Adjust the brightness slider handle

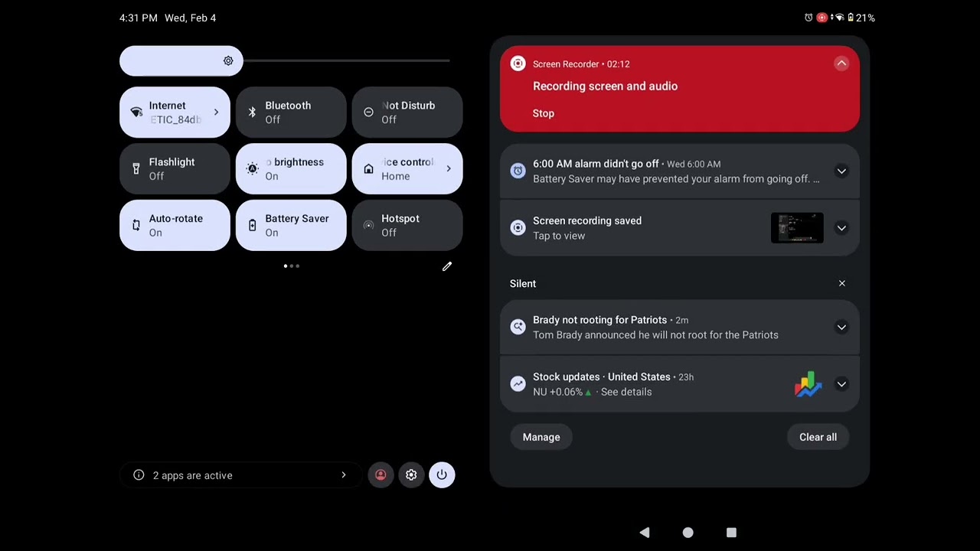click(x=228, y=61)
